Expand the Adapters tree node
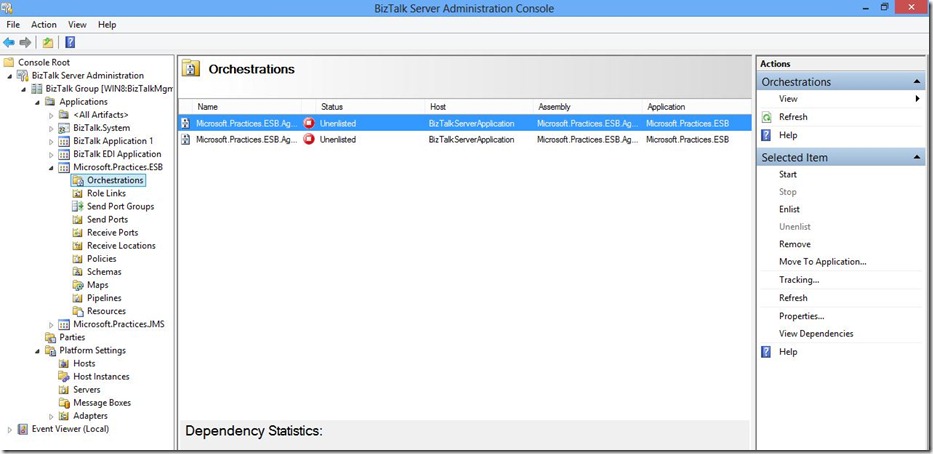This screenshot has width=933, height=454. (51, 416)
